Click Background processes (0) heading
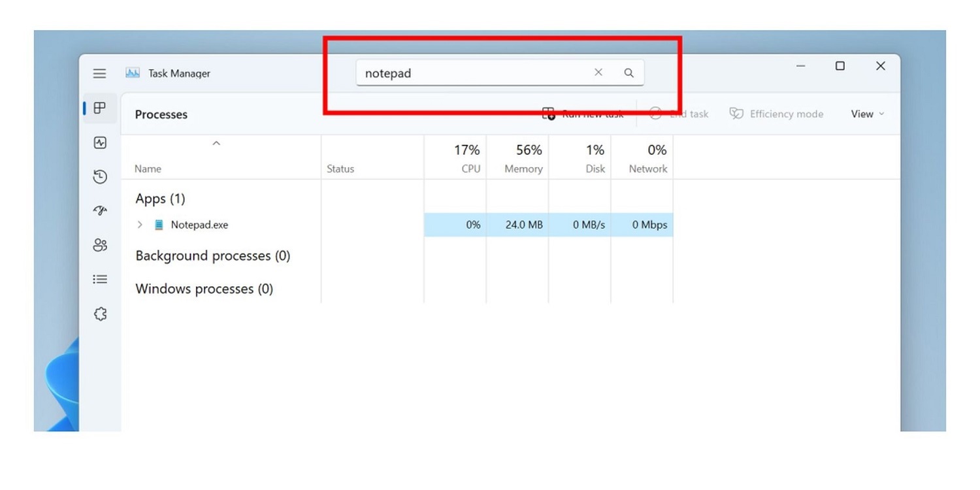This screenshot has height=490, width=980. [x=212, y=256]
